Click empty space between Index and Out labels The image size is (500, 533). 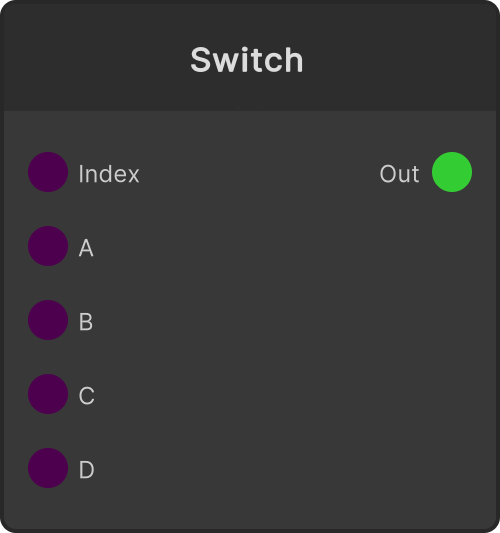(258, 173)
